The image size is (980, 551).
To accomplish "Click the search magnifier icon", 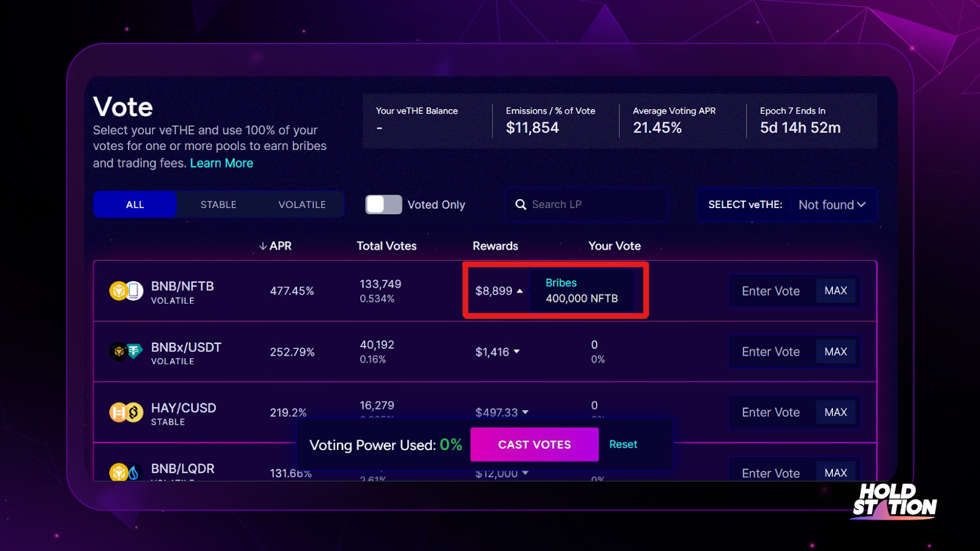I will pos(521,204).
